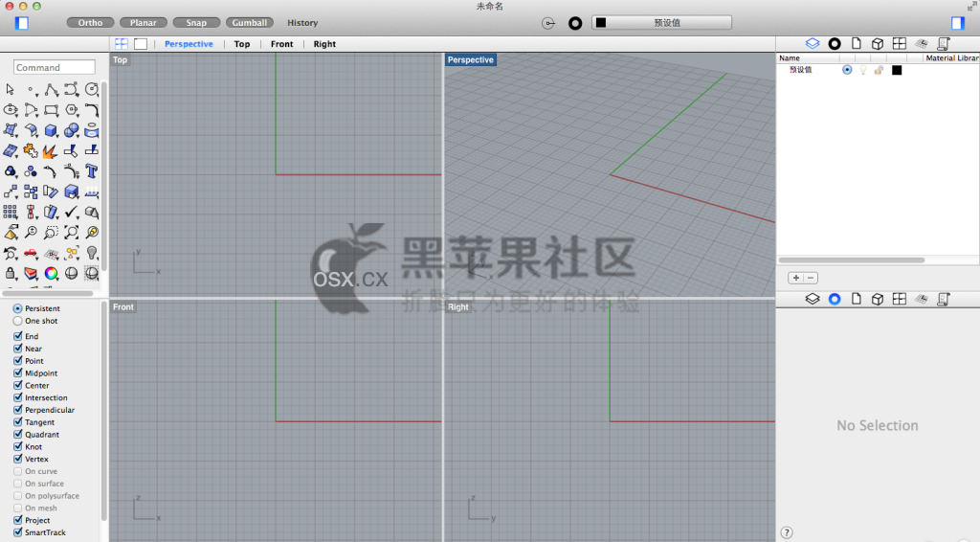Switch to the Right view tab
980x542 pixels.
(x=324, y=44)
